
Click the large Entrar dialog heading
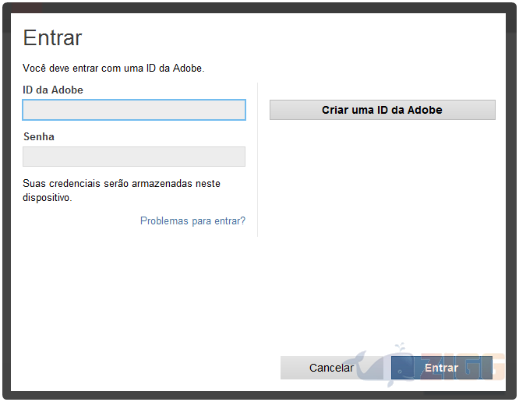point(52,38)
